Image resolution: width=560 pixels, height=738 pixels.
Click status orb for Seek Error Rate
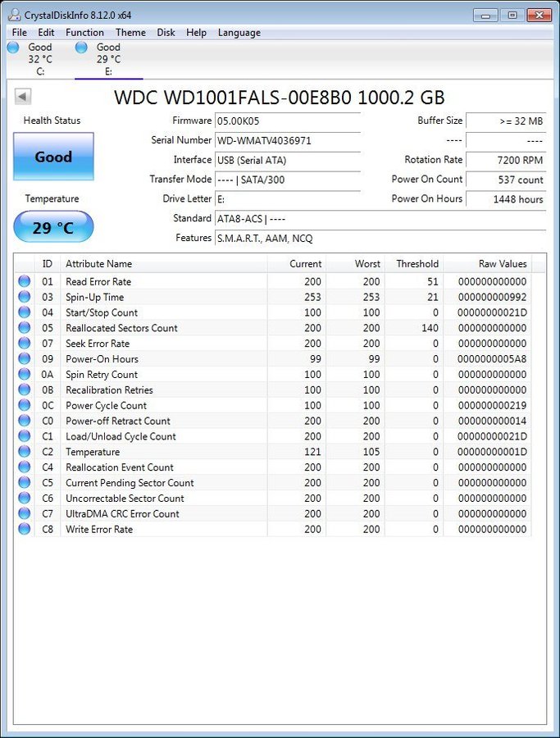(24, 343)
